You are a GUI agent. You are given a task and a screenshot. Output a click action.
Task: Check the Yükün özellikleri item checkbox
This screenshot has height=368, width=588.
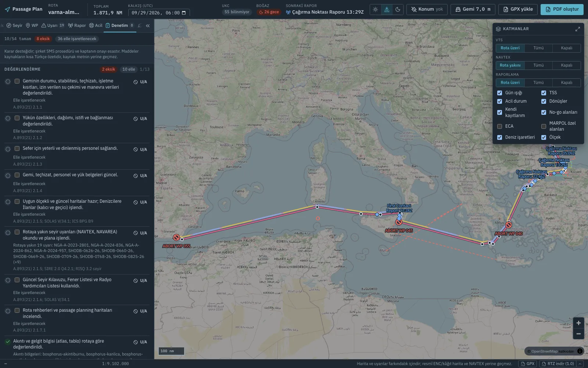pos(17,118)
